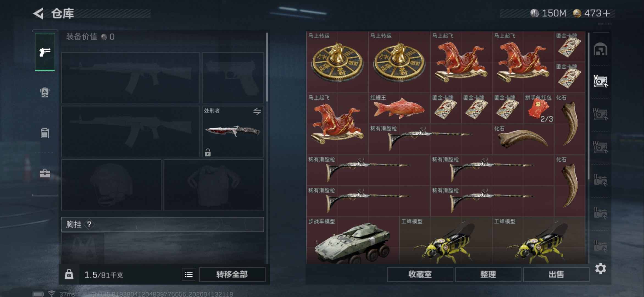Screen dimensions: 644x297
Task: Select the pistol weapons tab in left sidebar
Action: tap(45, 52)
